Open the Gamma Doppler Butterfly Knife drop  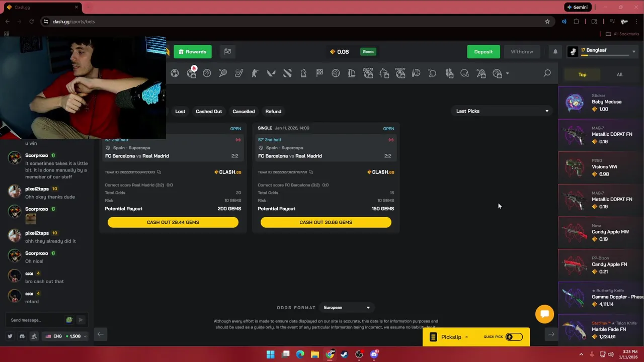(x=601, y=297)
